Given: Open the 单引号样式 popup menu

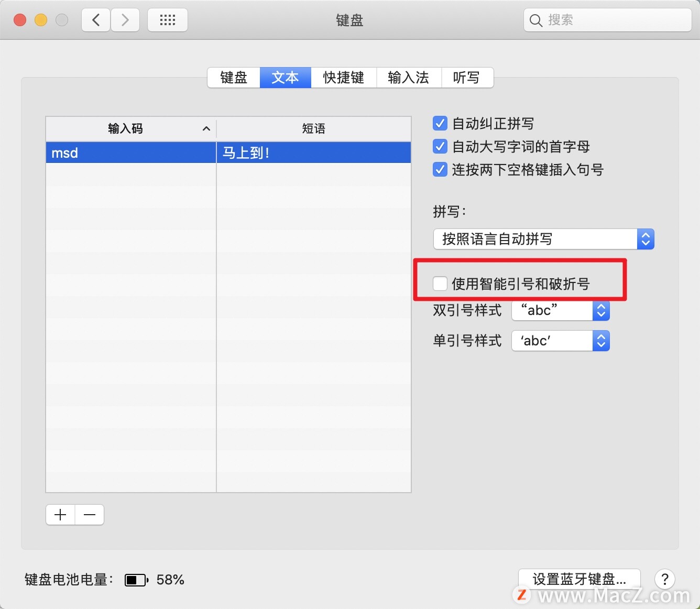Looking at the screenshot, I should click(x=561, y=341).
